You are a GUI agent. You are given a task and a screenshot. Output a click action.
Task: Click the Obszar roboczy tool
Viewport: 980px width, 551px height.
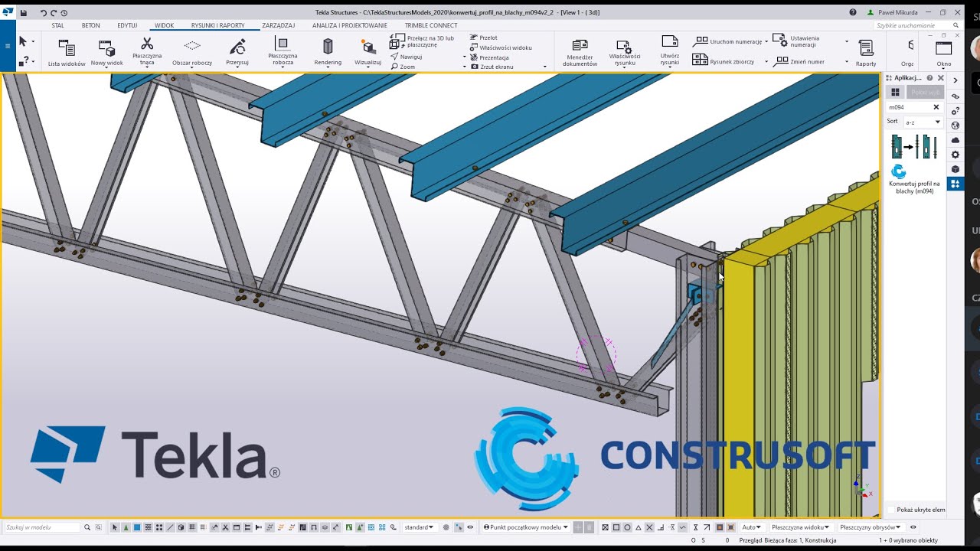coord(192,53)
